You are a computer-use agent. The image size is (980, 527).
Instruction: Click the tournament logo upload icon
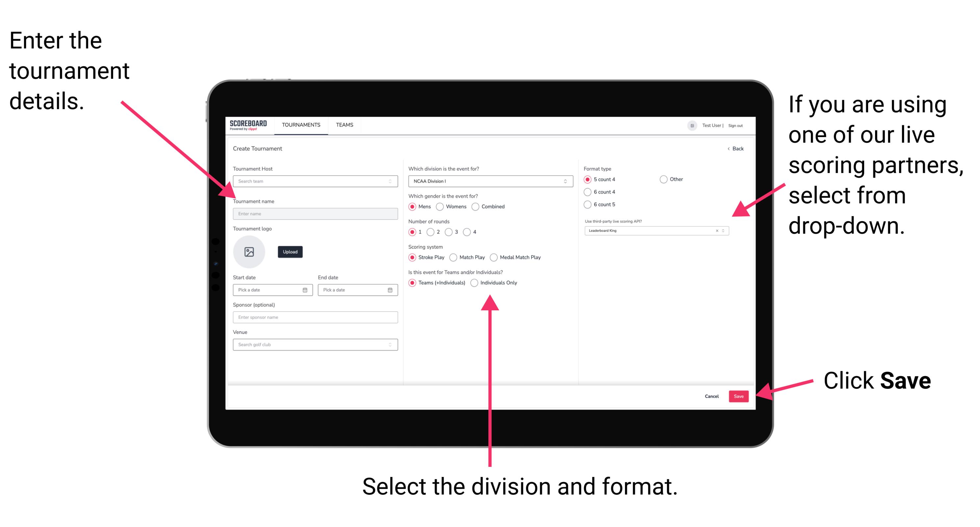(249, 252)
